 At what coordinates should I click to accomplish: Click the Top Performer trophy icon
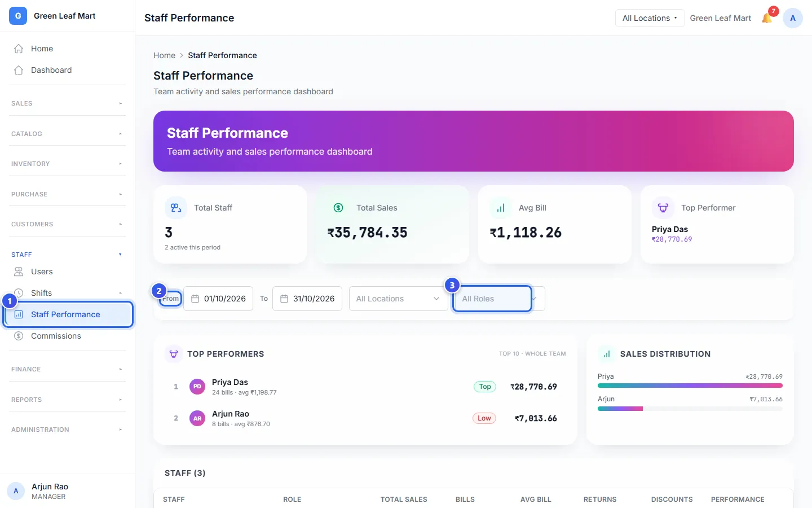(663, 208)
